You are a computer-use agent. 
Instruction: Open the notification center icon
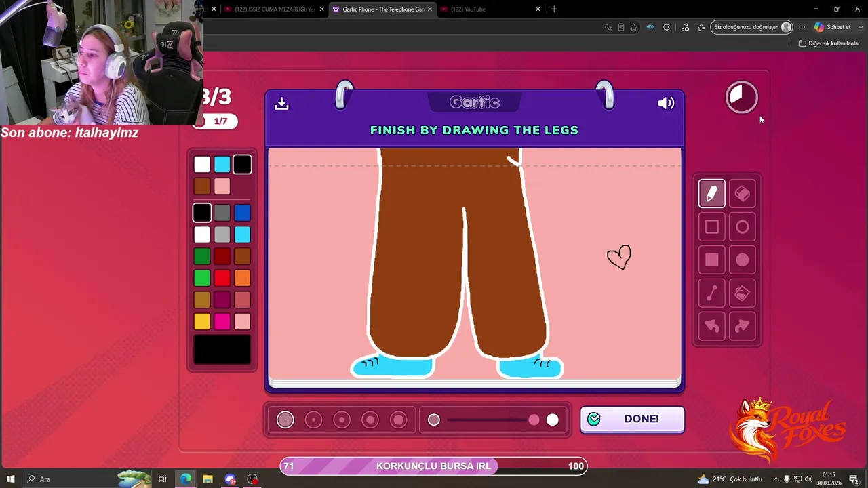pyautogui.click(x=854, y=479)
